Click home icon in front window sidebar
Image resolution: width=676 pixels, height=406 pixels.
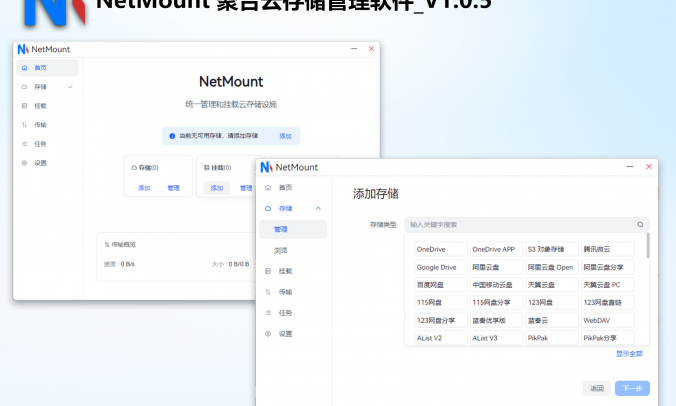[x=268, y=187]
